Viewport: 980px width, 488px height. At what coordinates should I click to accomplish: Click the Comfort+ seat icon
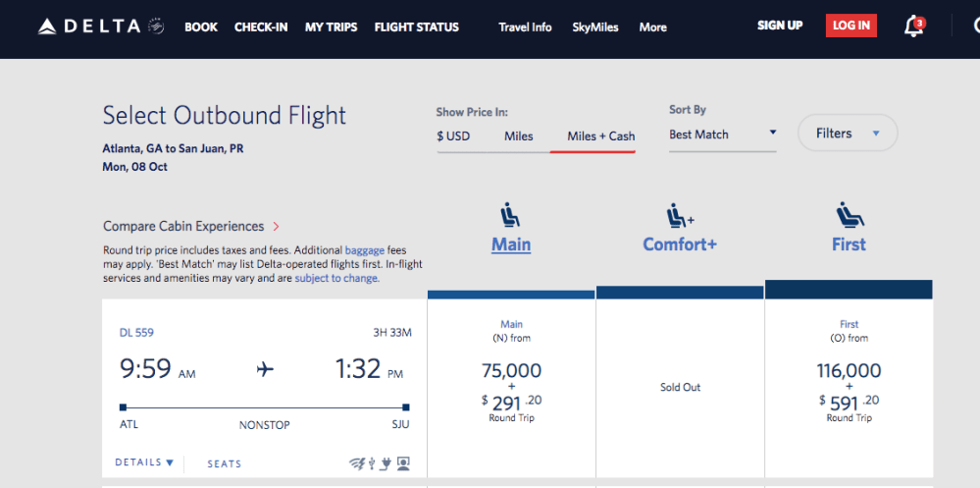(x=679, y=214)
